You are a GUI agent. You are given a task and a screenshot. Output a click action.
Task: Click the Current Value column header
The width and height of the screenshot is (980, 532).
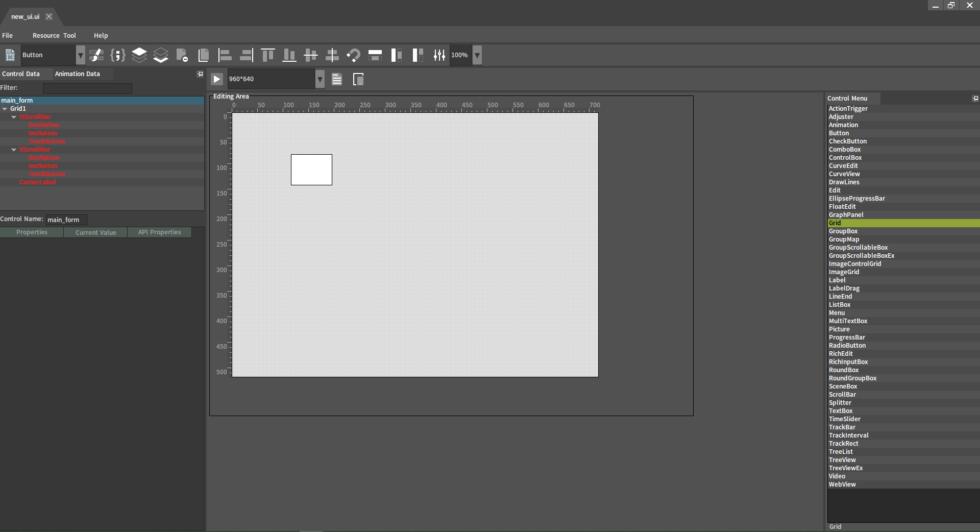point(96,232)
